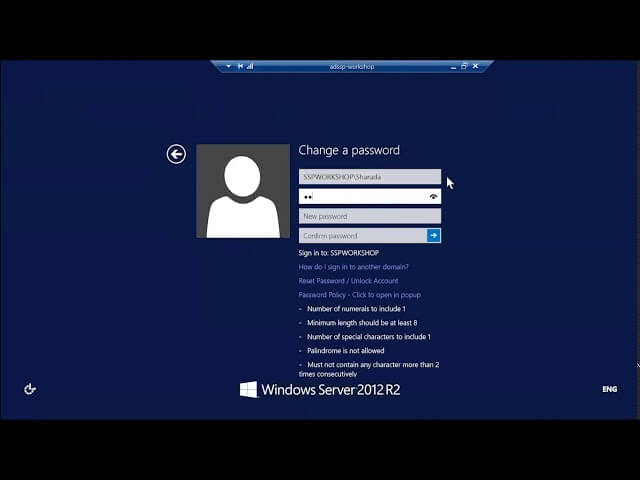
Task: Click the signal strength icon on connection bar
Action: pyautogui.click(x=250, y=66)
